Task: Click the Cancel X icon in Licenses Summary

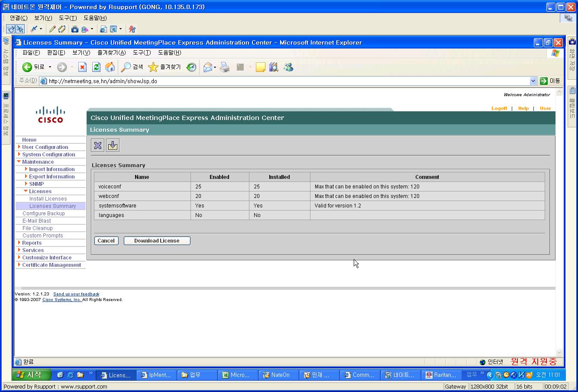Action: (x=98, y=146)
